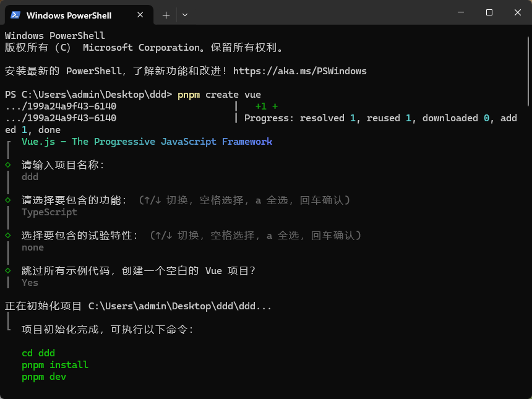
Task: Close the terminal window
Action: pos(517,12)
